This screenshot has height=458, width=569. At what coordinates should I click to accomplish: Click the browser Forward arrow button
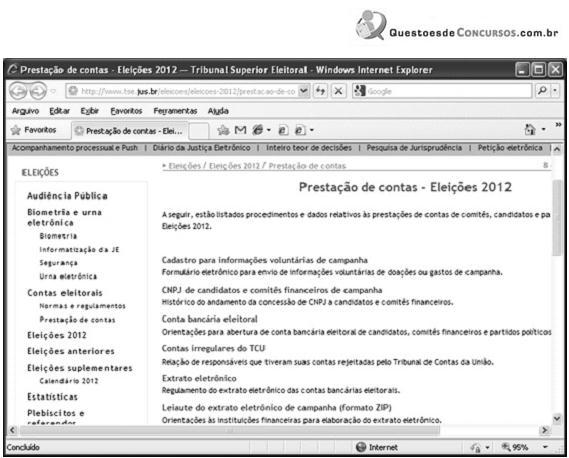38,91
